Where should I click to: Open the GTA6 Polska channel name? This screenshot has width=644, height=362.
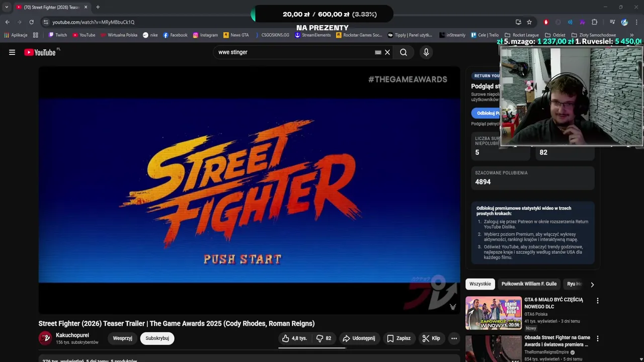[536, 314]
